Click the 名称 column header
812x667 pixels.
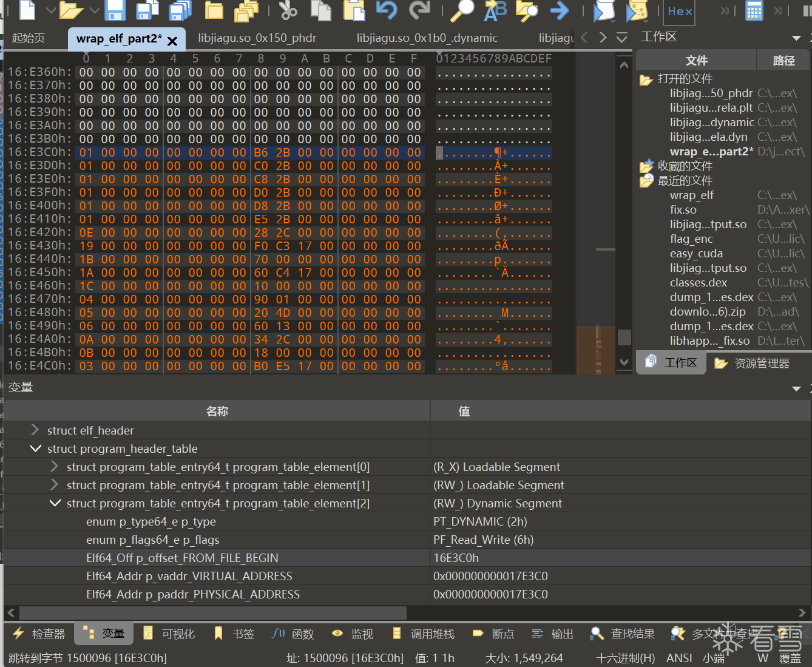217,411
